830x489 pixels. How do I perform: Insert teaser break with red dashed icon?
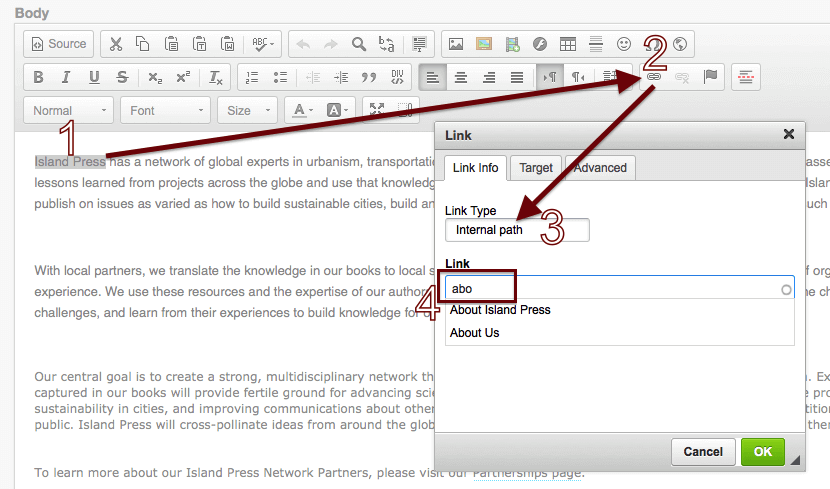tap(746, 77)
